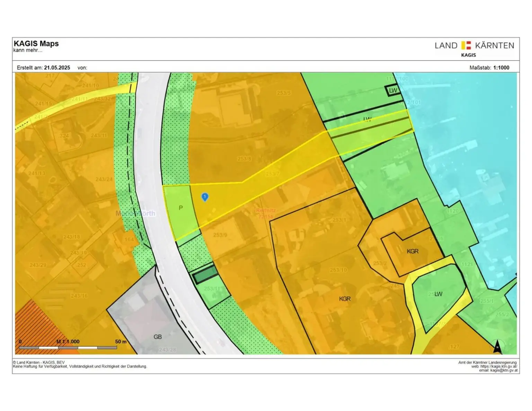The image size is (532, 411).
Task: Click the north arrow compass symbol
Action: (497, 346)
